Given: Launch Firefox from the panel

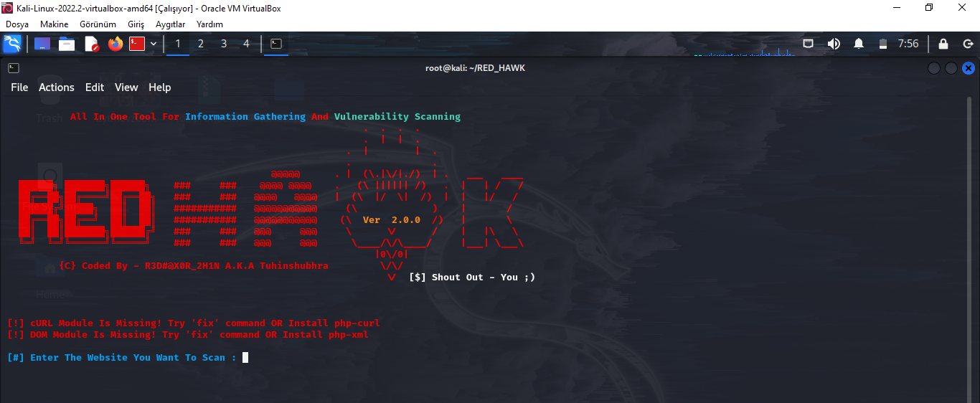Looking at the screenshot, I should (116, 44).
